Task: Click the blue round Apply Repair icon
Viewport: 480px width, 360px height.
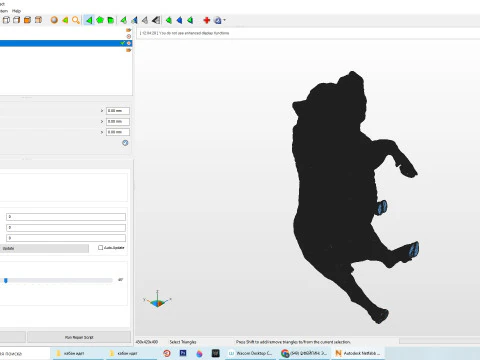Action: click(218, 20)
